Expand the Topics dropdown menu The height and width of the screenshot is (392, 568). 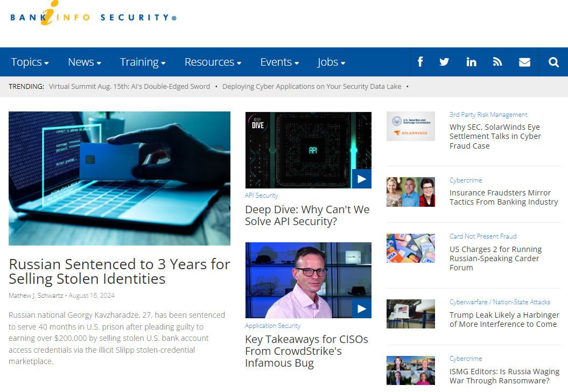30,61
